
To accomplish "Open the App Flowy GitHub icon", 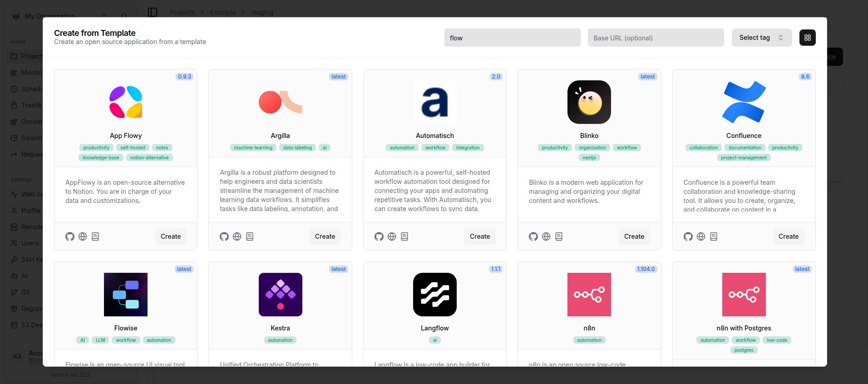I will (x=70, y=236).
